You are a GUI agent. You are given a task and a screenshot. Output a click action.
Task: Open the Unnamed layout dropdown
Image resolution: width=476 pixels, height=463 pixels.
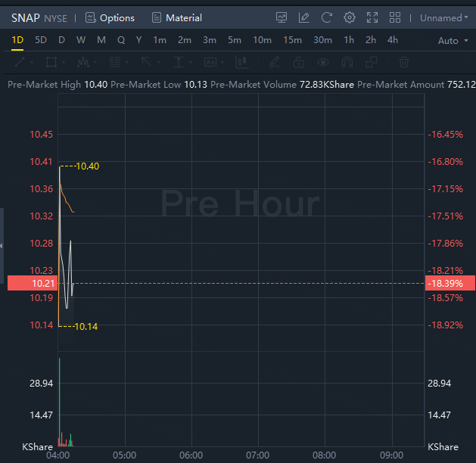[444, 17]
